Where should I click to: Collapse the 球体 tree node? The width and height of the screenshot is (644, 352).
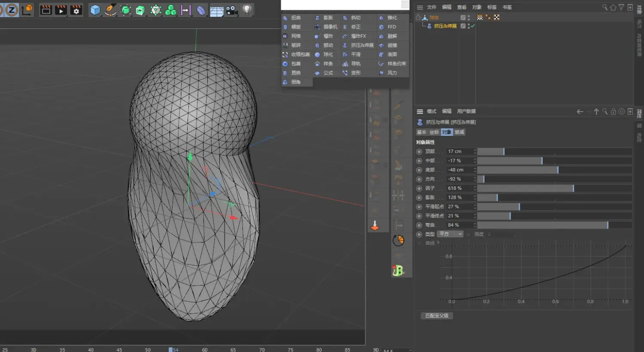coord(418,17)
